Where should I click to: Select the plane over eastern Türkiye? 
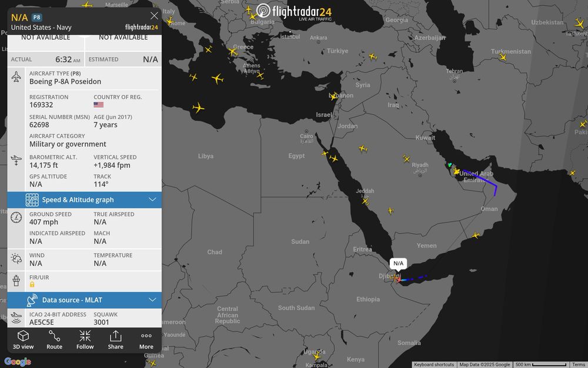[372, 57]
